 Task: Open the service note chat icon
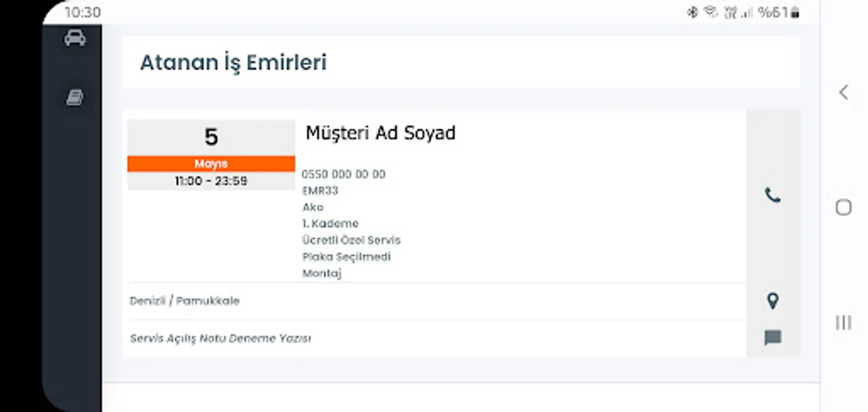(773, 338)
